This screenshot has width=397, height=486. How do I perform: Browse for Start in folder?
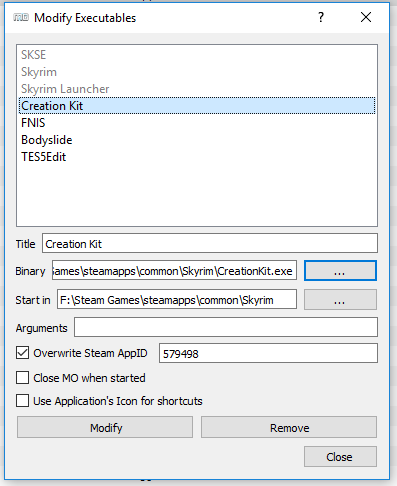tap(340, 299)
